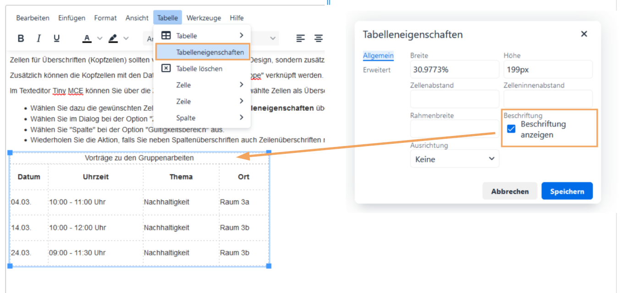
Task: Click the Speichern button
Action: [x=567, y=191]
